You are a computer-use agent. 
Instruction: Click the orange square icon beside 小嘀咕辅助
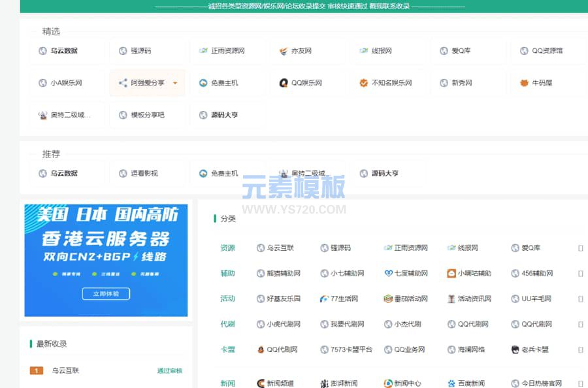coord(451,273)
